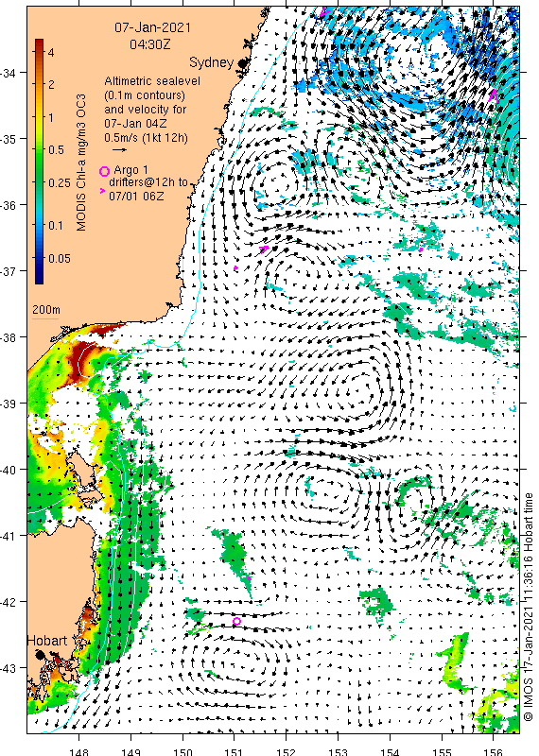
Task: Click the magenta drifter marker near 151.5E, 36.7S
Action: point(264,249)
